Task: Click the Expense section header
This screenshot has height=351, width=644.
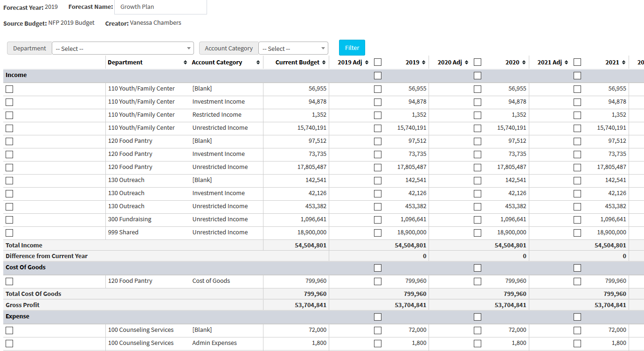Action: pos(324,316)
